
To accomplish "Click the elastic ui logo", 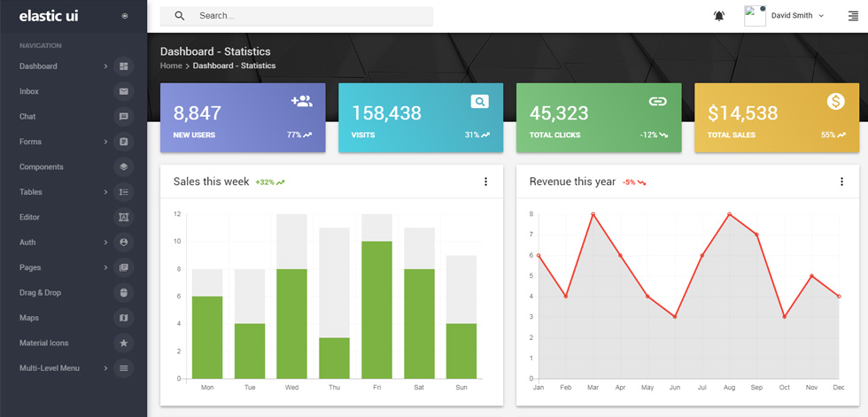I will [x=49, y=16].
